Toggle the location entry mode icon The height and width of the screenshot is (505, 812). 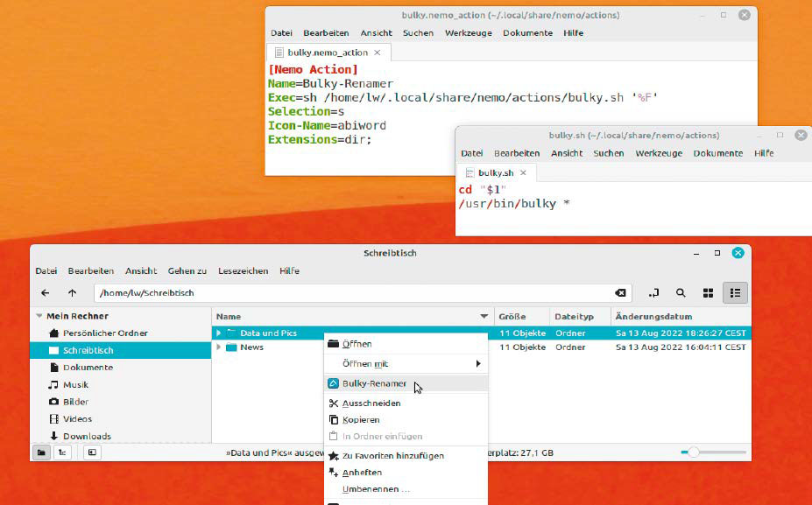tap(653, 293)
